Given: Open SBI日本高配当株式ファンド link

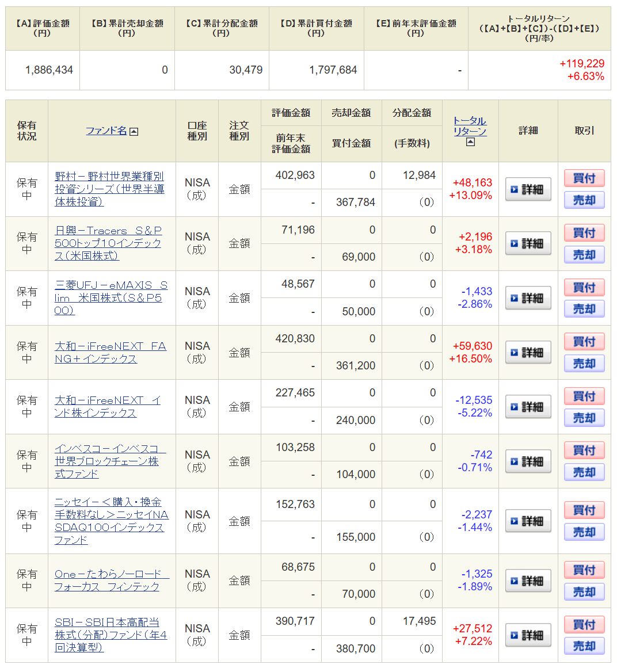Looking at the screenshot, I should pos(111,635).
